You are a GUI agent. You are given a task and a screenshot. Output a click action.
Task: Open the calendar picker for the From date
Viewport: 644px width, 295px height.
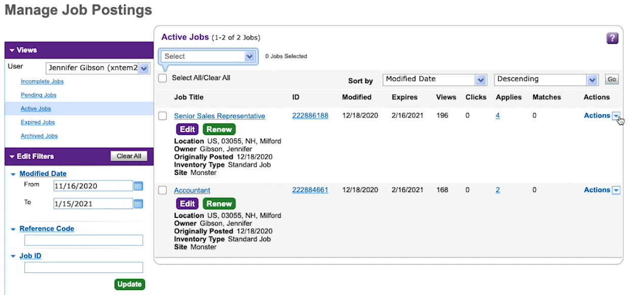[138, 186]
